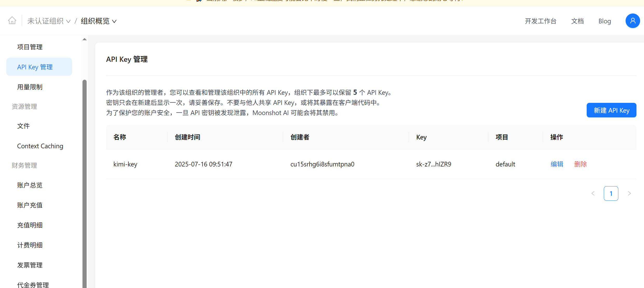Expand the 未认证组织 organization dropdown
644x288 pixels.
click(49, 21)
